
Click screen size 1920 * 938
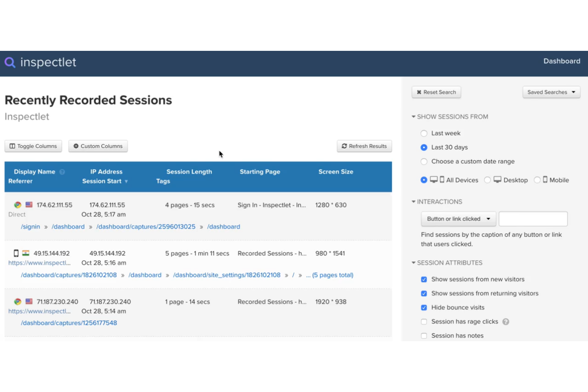pyautogui.click(x=331, y=302)
